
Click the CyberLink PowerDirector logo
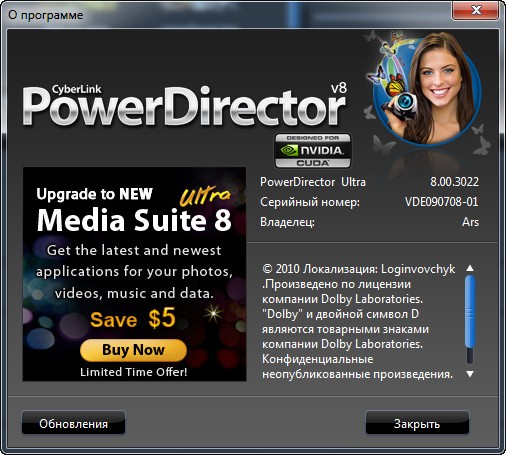pos(185,105)
